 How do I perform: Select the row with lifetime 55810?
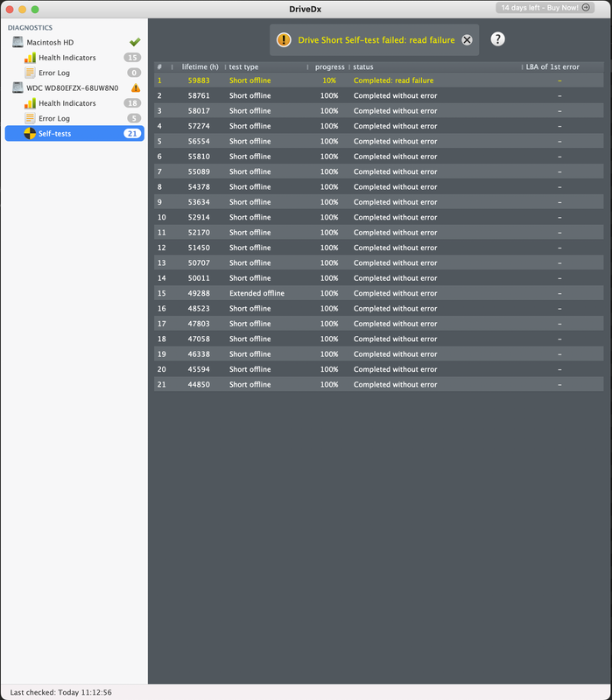pyautogui.click(x=379, y=157)
